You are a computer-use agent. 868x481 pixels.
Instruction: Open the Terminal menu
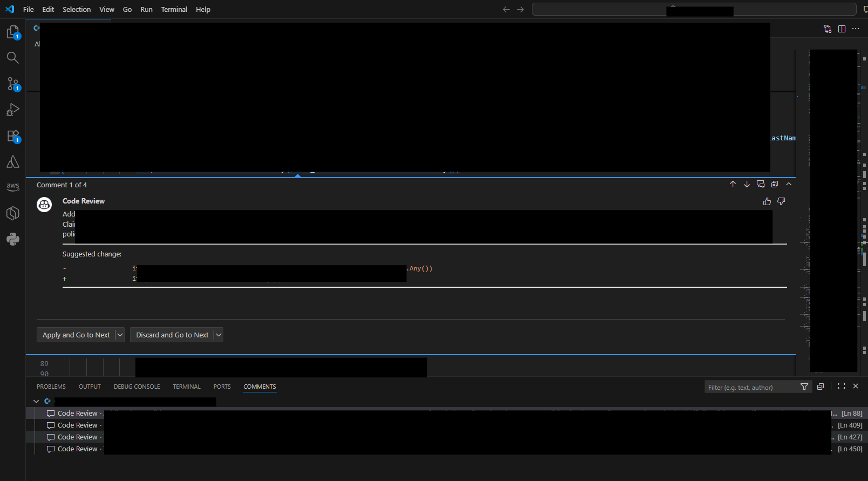[174, 9]
